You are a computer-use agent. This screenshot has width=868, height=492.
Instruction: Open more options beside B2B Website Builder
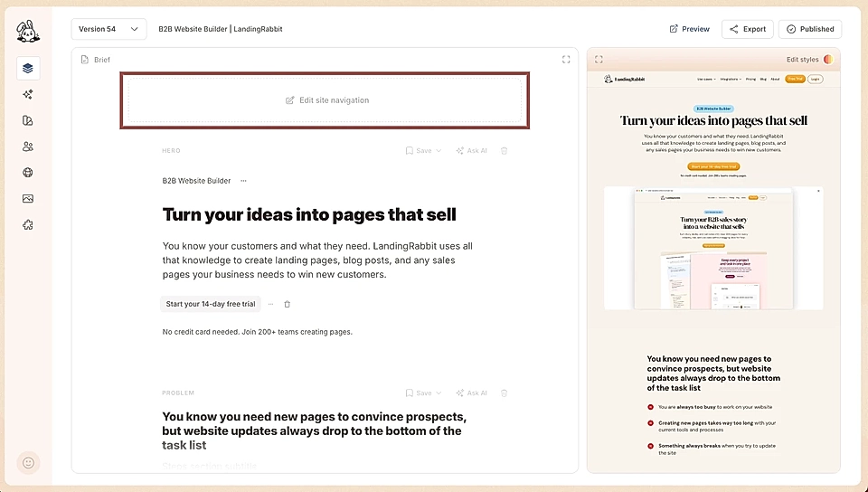pos(243,180)
